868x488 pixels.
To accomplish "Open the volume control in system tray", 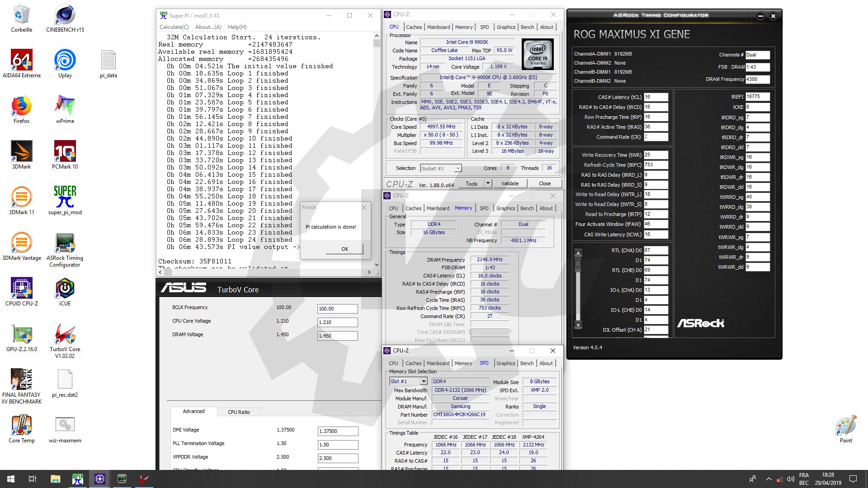I will [790, 479].
